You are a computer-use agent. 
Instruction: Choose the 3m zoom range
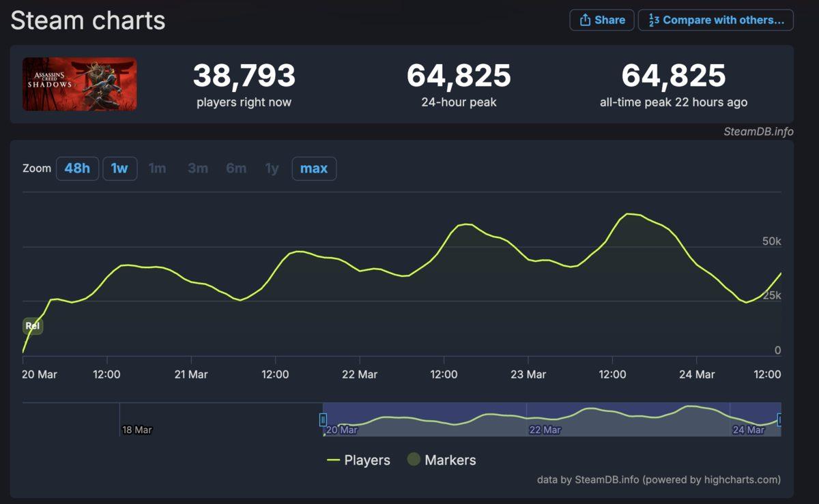point(198,168)
